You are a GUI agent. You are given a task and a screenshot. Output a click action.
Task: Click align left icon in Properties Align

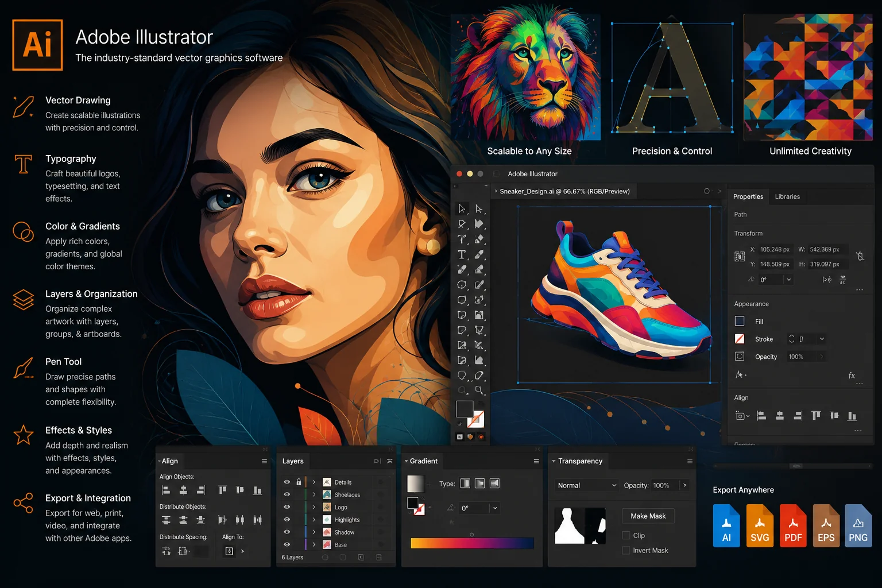click(761, 416)
